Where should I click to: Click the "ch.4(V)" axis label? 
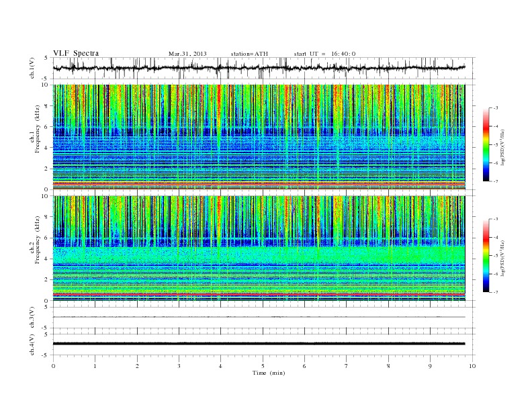click(x=32, y=345)
